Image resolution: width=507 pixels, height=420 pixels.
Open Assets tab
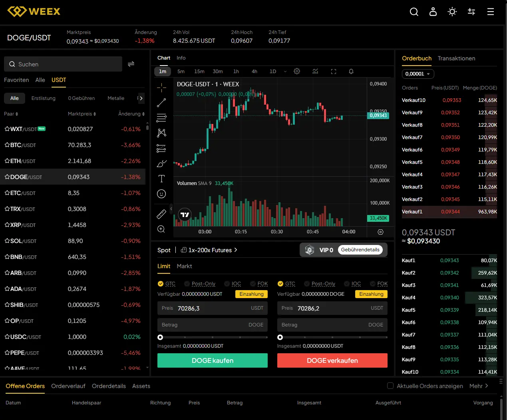click(141, 386)
